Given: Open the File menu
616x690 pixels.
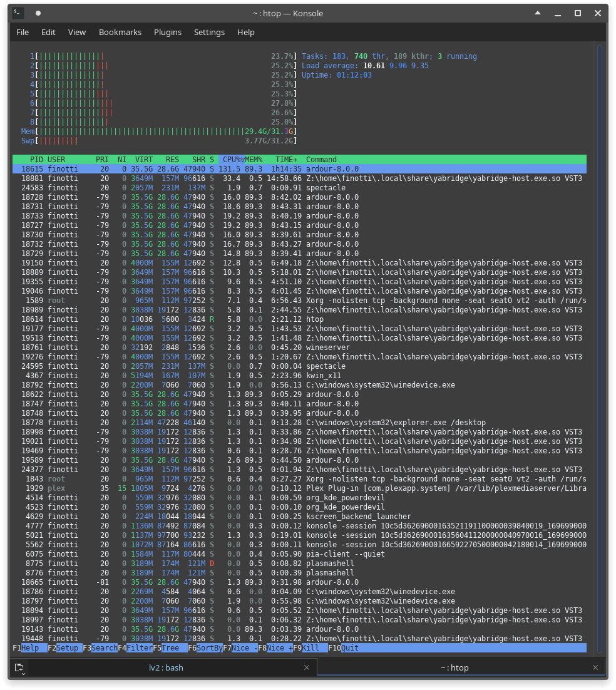Looking at the screenshot, I should [x=23, y=32].
